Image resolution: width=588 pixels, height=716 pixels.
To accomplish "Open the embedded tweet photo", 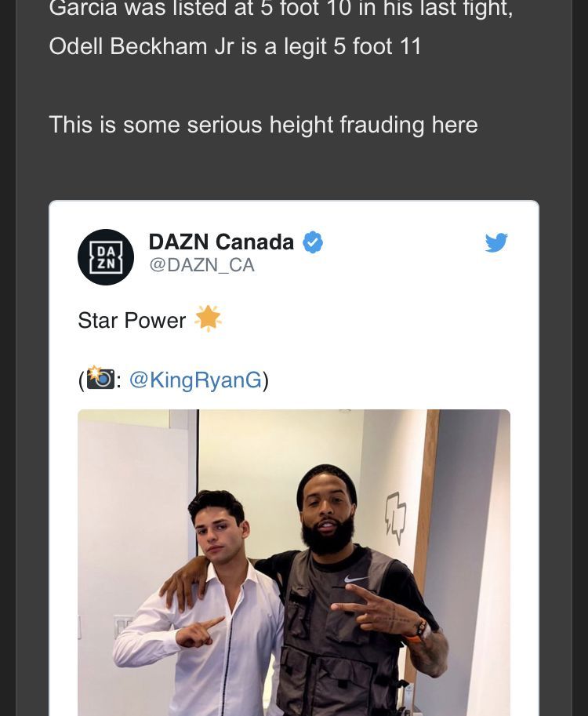I will click(294, 562).
